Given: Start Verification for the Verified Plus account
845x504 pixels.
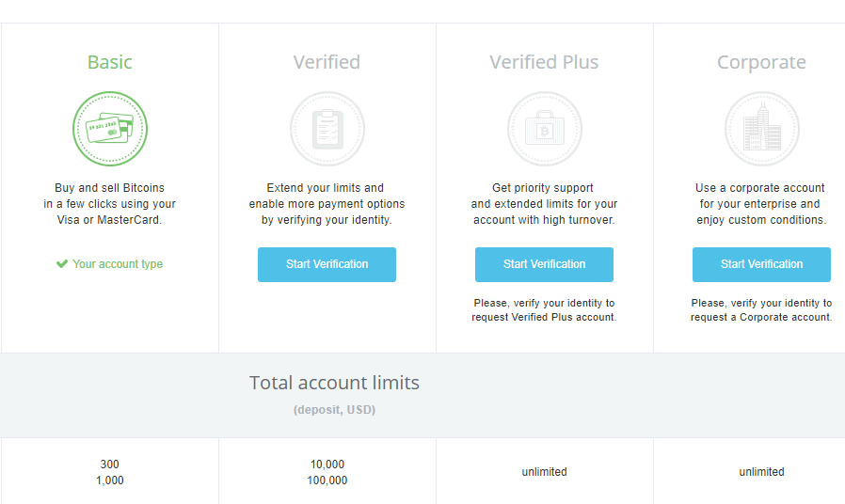Looking at the screenshot, I should 544,264.
